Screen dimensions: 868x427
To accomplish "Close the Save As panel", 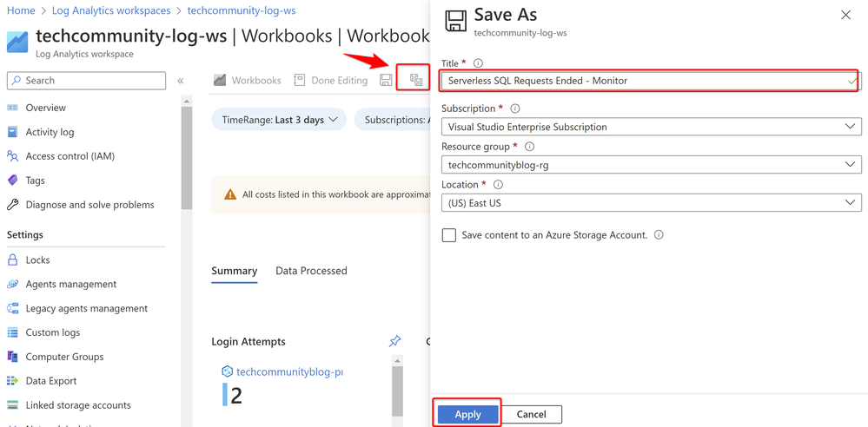I will (x=846, y=16).
